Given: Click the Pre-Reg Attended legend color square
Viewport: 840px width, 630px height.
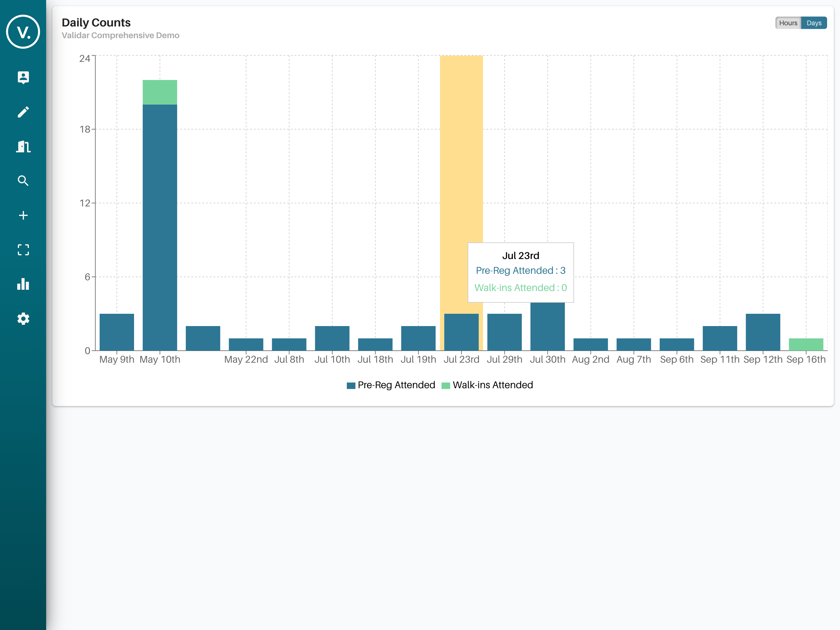Looking at the screenshot, I should (351, 386).
